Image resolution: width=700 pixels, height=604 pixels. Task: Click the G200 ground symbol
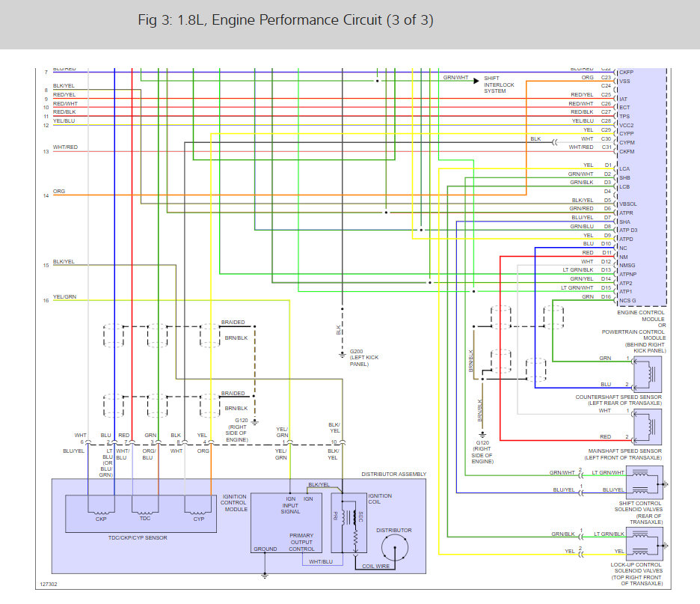342,356
